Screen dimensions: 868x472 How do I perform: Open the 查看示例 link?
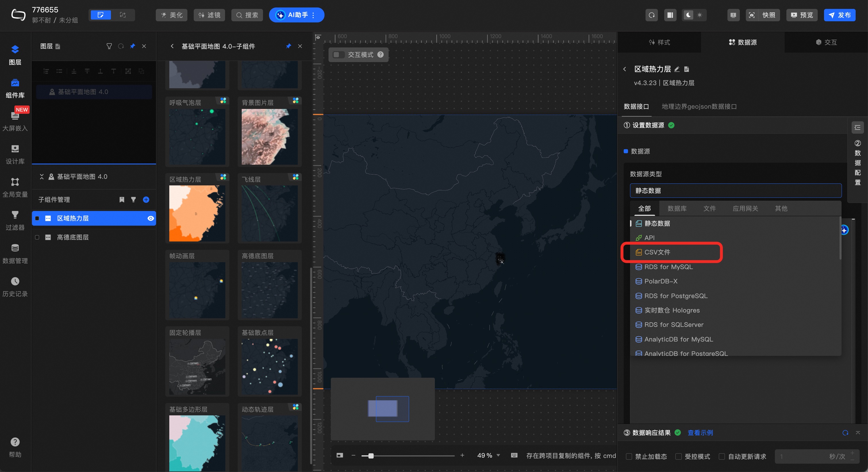(x=700, y=433)
